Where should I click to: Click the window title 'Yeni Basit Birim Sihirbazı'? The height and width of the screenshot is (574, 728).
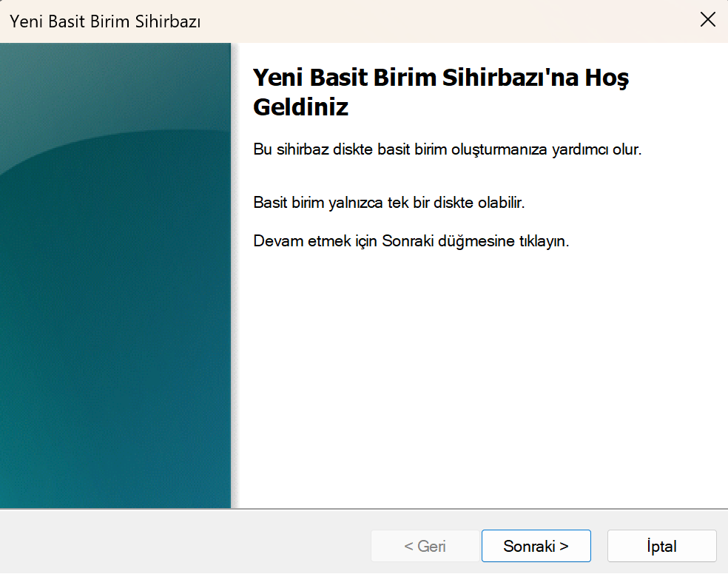click(105, 21)
